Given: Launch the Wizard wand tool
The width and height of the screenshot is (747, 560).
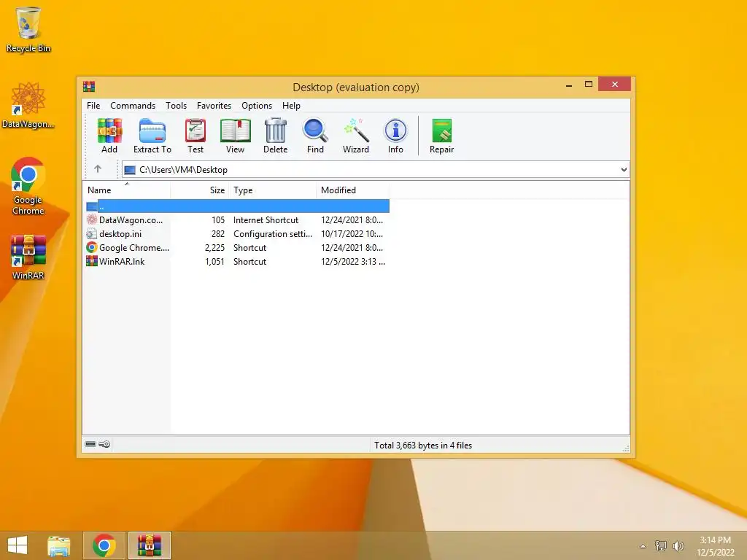Looking at the screenshot, I should (356, 136).
